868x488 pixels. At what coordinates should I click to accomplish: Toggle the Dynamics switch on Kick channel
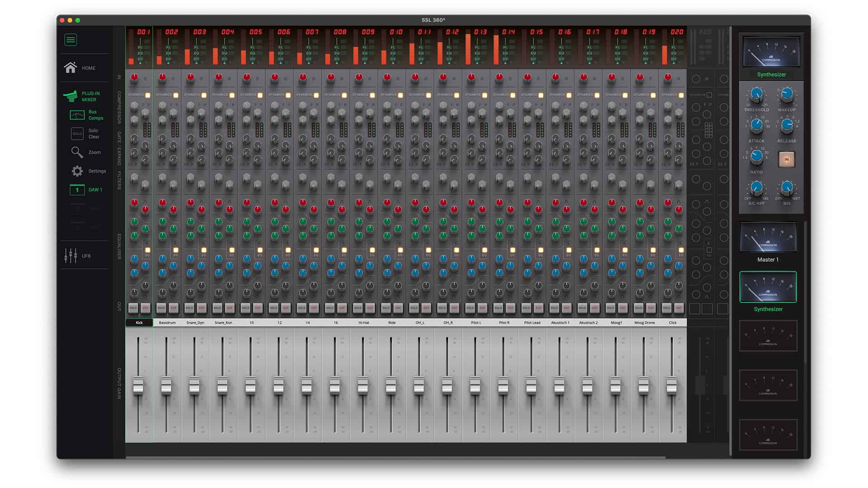[148, 95]
